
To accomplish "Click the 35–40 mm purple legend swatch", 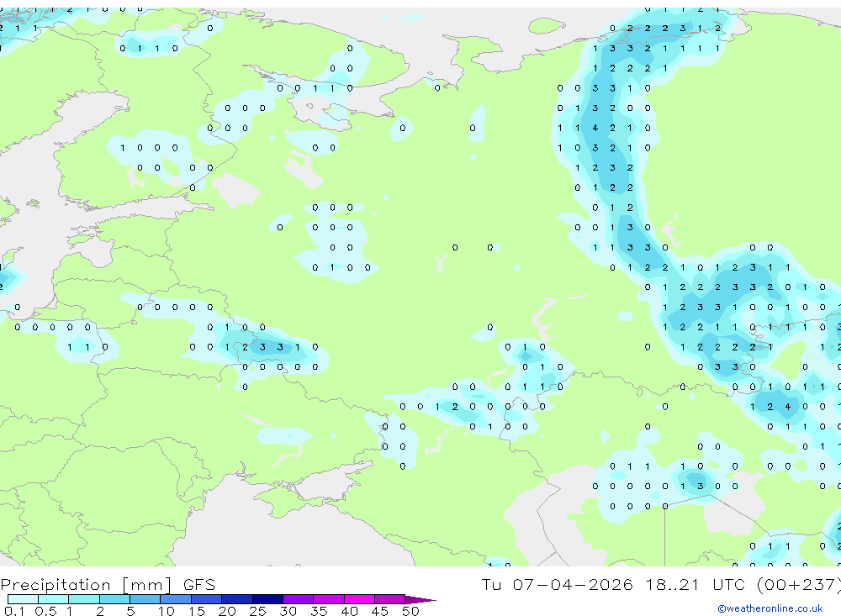I will [328, 599].
